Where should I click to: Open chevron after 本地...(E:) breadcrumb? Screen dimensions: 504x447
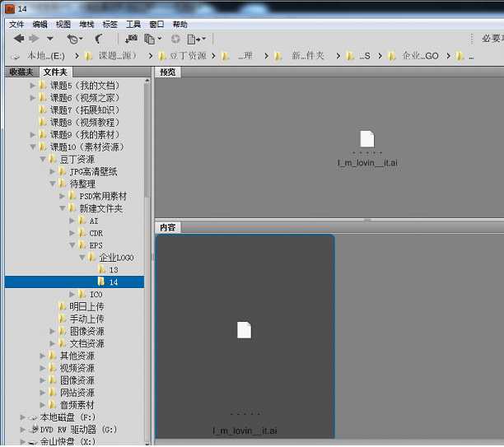point(77,56)
